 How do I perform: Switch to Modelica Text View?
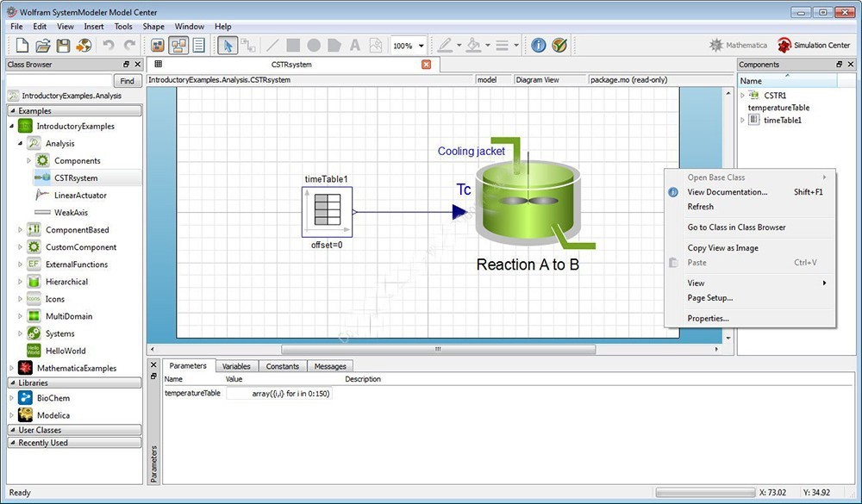click(198, 45)
